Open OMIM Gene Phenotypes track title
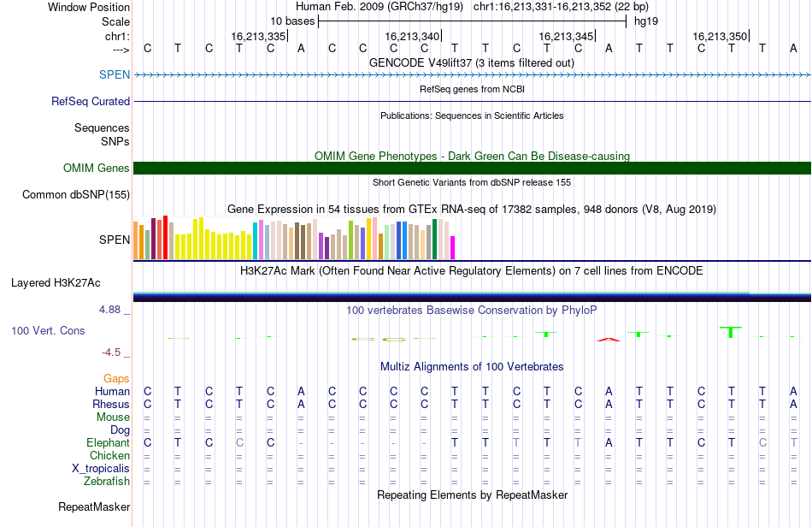The image size is (812, 527). click(472, 156)
